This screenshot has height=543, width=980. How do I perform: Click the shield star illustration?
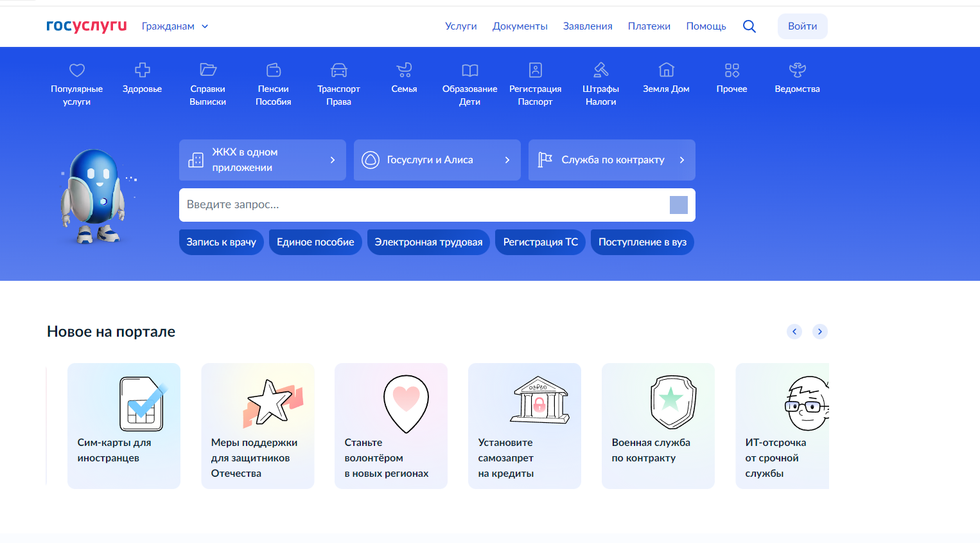point(673,402)
